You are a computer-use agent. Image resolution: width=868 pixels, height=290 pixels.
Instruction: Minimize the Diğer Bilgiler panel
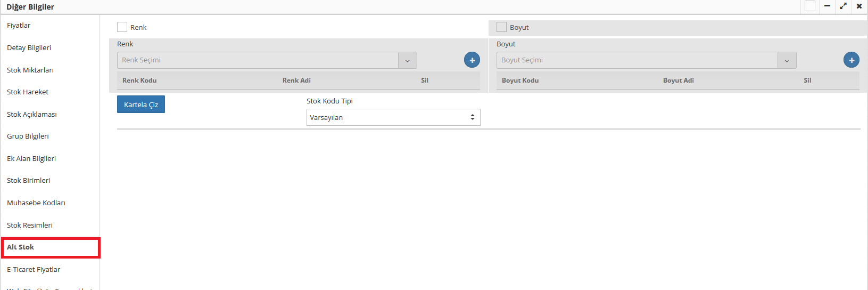click(x=827, y=6)
